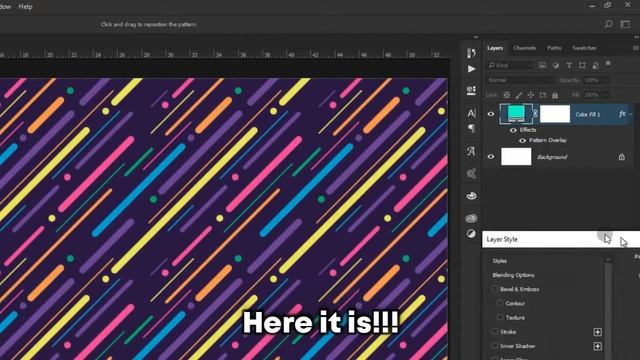640x360 pixels.
Task: Lock image pixels brush icon
Action: click(519, 95)
